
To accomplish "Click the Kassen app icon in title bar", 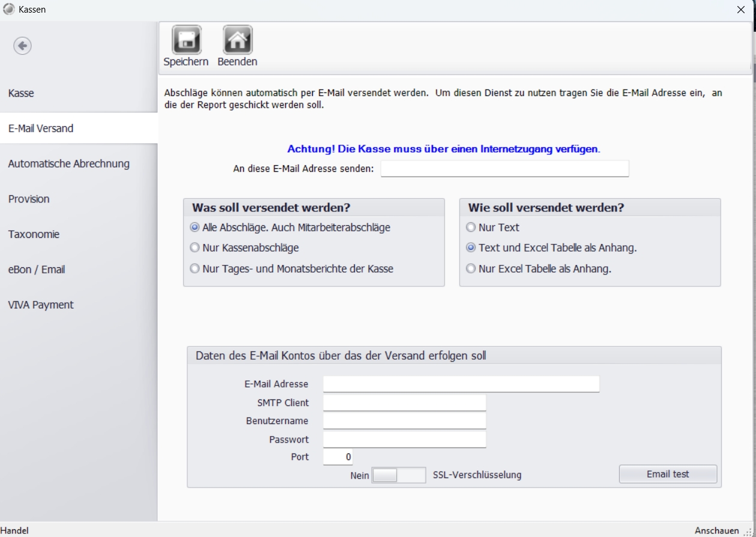I will click(9, 10).
